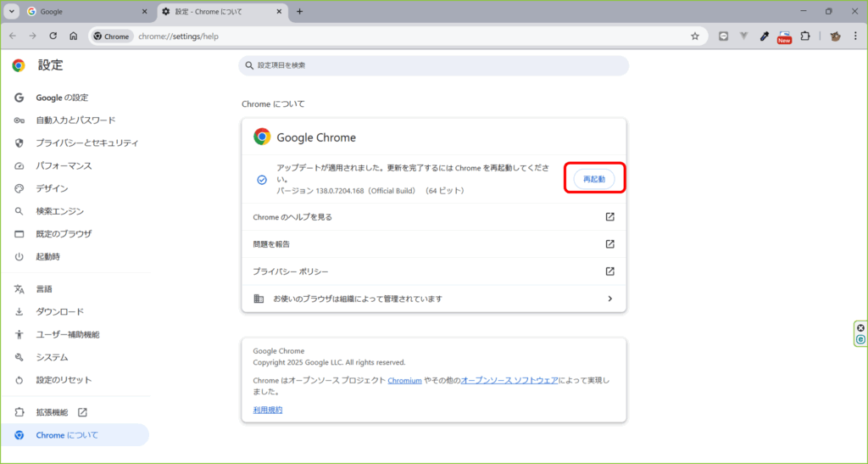
Task: Open the Extensions puzzle icon in toolbar
Action: 805,36
